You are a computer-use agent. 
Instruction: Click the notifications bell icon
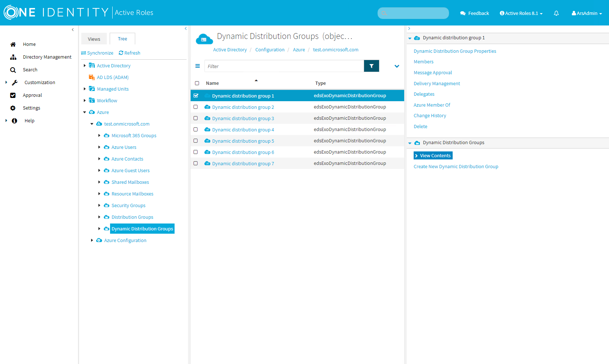[x=556, y=13]
